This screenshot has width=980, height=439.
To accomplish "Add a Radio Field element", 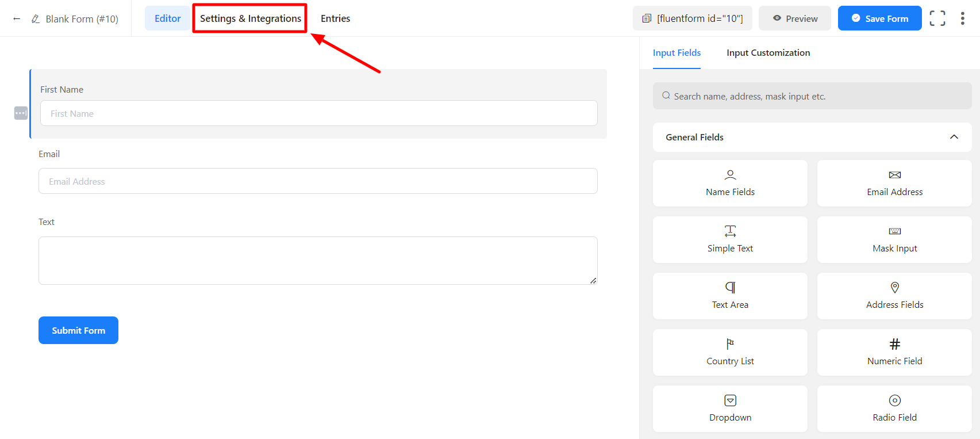I will 894,409.
